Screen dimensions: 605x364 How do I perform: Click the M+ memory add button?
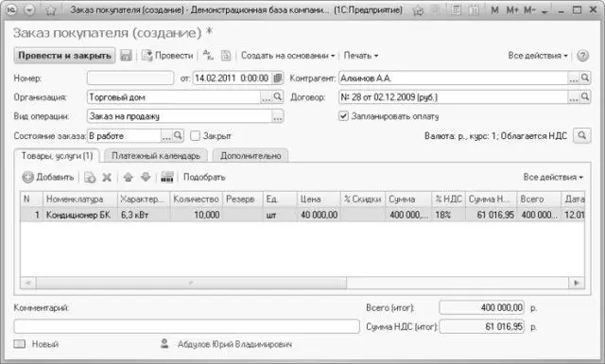click(512, 10)
